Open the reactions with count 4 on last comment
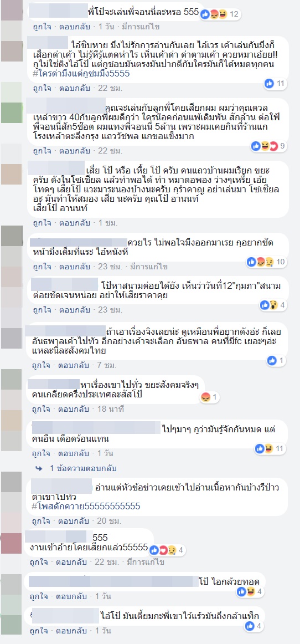This screenshot has width=300, height=644. (x=255, y=626)
